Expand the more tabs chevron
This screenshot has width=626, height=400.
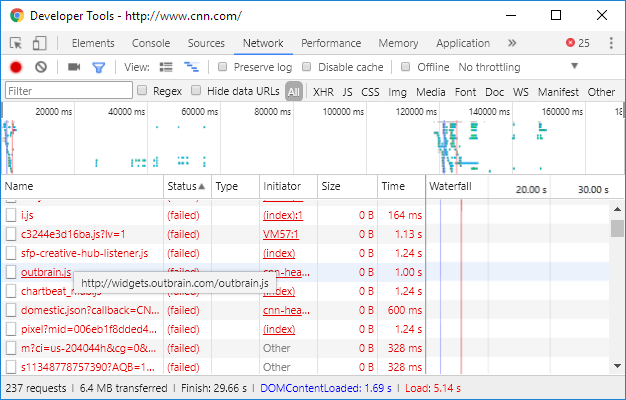[512, 43]
